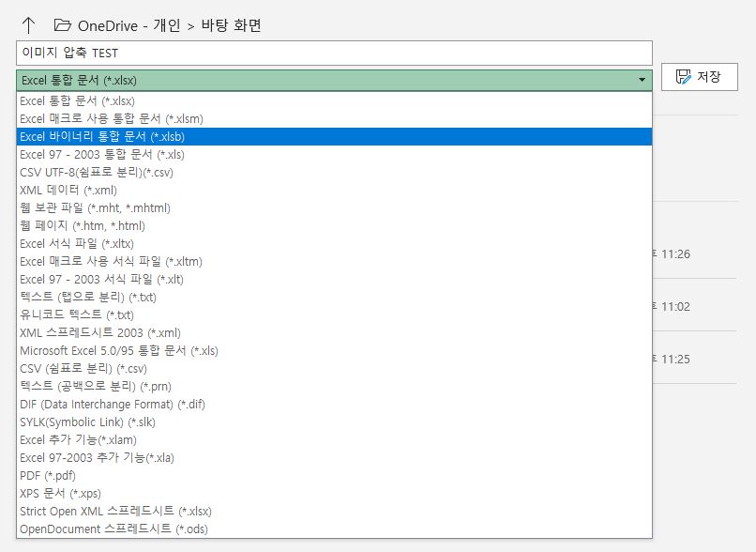
Task: Select Strict Open XML 스프레드시트 (*.xlsx)
Action: (334, 512)
